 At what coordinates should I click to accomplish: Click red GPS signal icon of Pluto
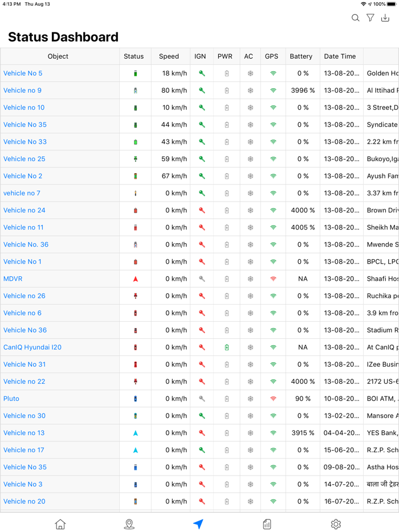273,399
